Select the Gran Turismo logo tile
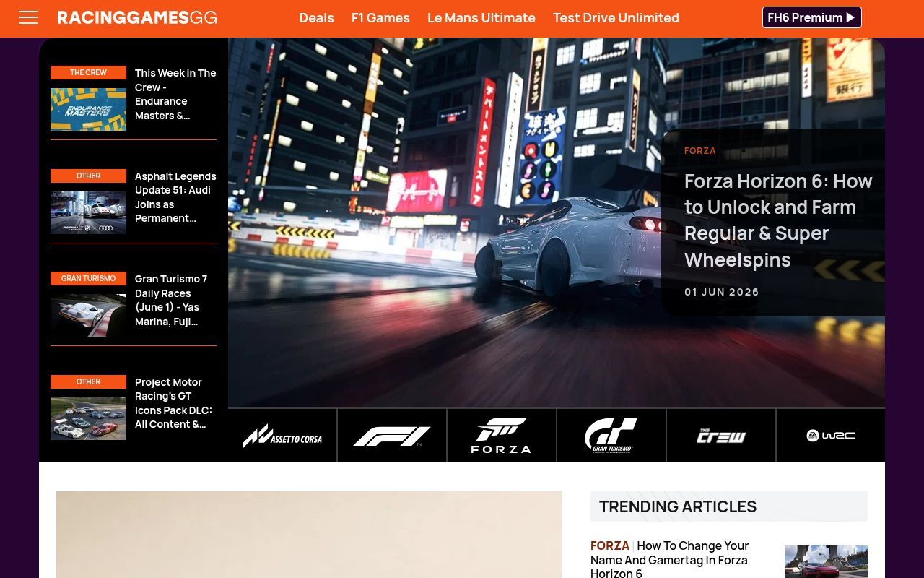The image size is (924, 578). (x=611, y=436)
